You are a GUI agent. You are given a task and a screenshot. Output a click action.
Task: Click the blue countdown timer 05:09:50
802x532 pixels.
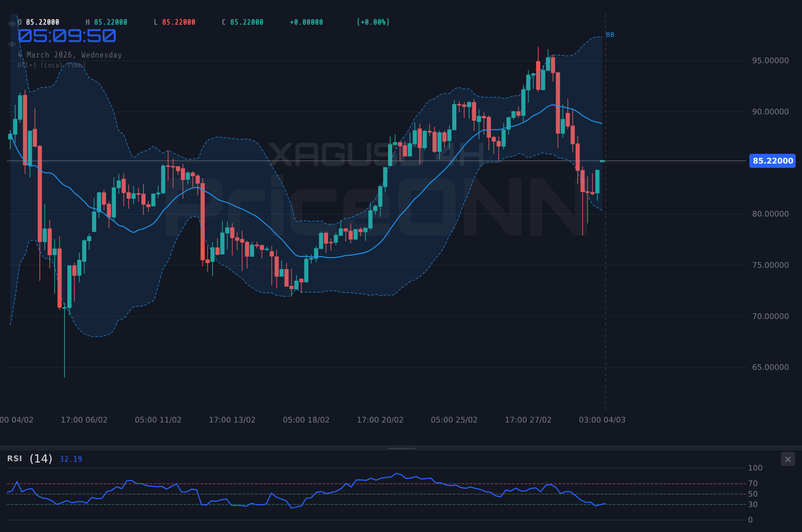click(67, 36)
